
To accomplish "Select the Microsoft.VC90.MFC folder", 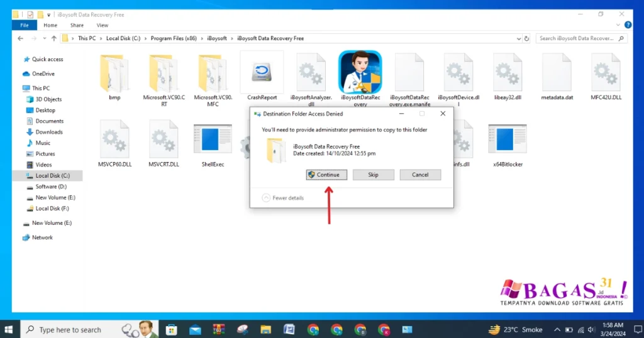I will 213,74.
